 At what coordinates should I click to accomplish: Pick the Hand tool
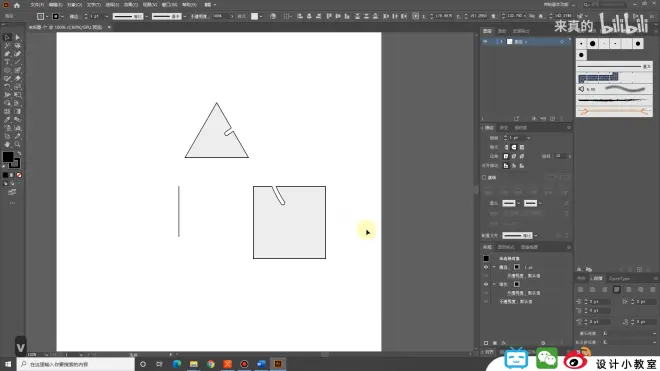click(7, 144)
